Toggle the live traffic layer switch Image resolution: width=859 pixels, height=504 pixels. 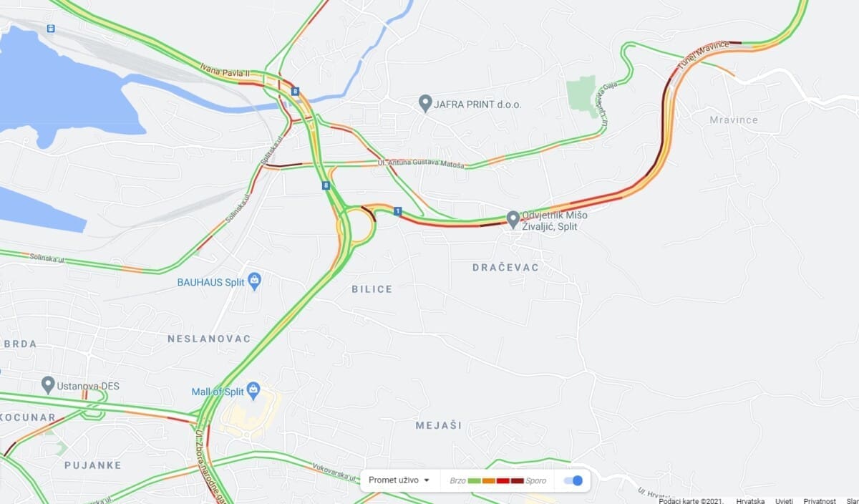coord(573,480)
